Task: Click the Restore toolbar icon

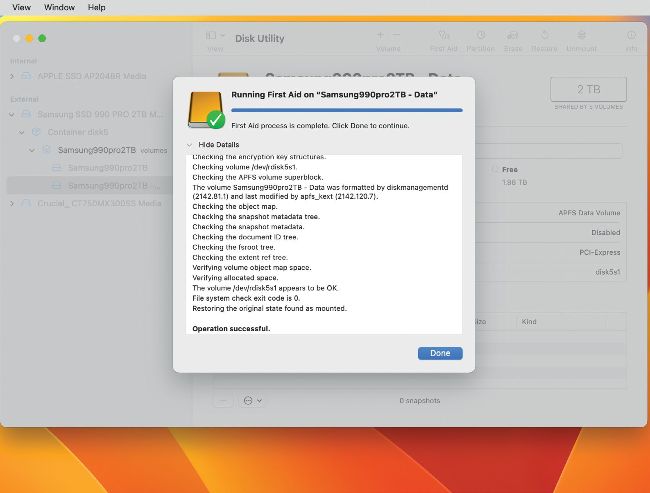Action: pos(544,38)
